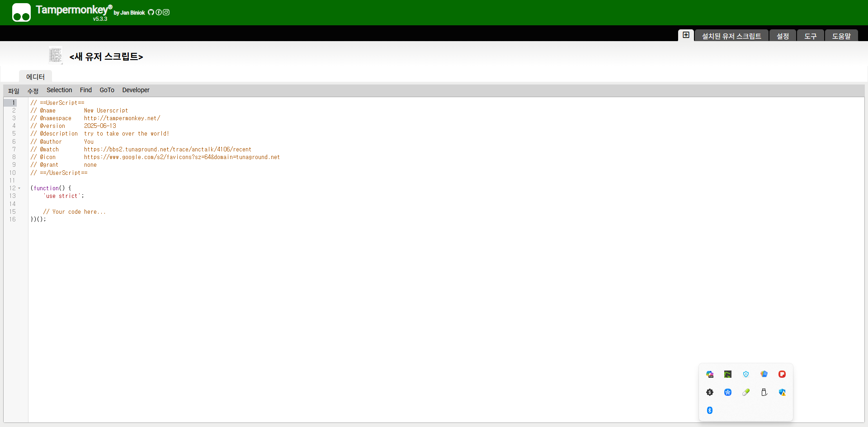Screen dimensions: 868x427
Task: Open Windows Security shield tray icon
Action: 782,392
